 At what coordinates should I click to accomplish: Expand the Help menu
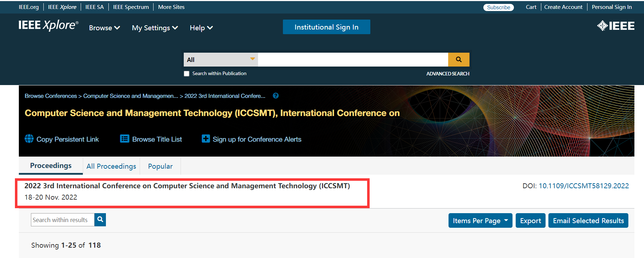tap(201, 28)
